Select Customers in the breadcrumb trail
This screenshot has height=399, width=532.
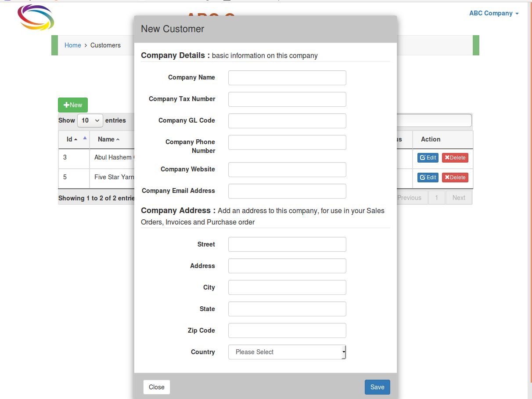[105, 45]
